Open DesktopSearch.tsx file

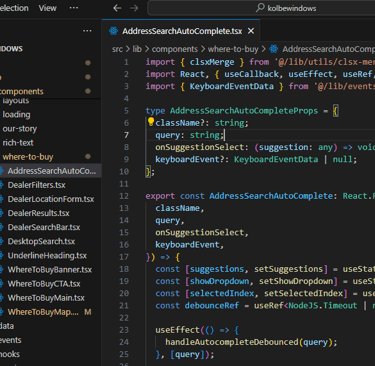(x=41, y=241)
